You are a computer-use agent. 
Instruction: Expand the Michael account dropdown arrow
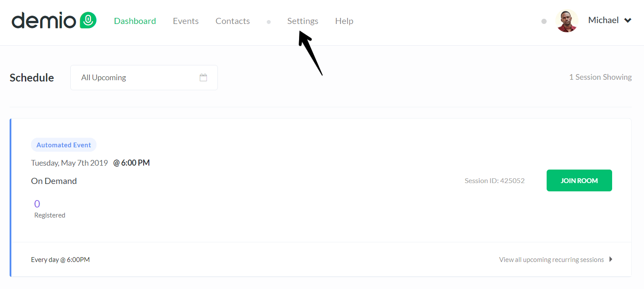(628, 20)
